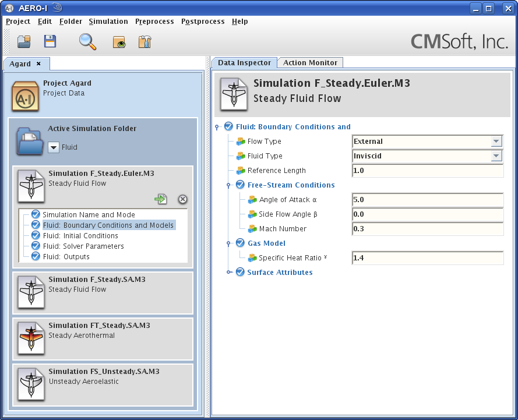Click the Specific Heat Ratio value field

point(428,258)
